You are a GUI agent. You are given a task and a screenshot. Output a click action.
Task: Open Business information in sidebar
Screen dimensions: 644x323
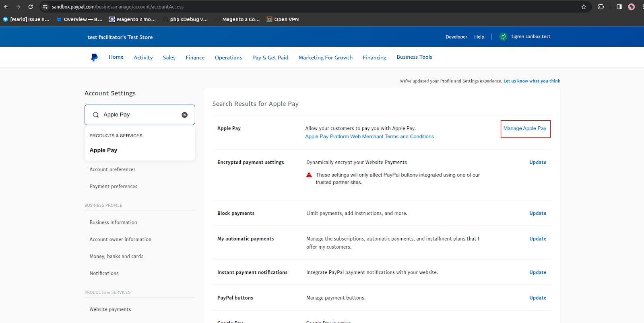[x=114, y=222]
